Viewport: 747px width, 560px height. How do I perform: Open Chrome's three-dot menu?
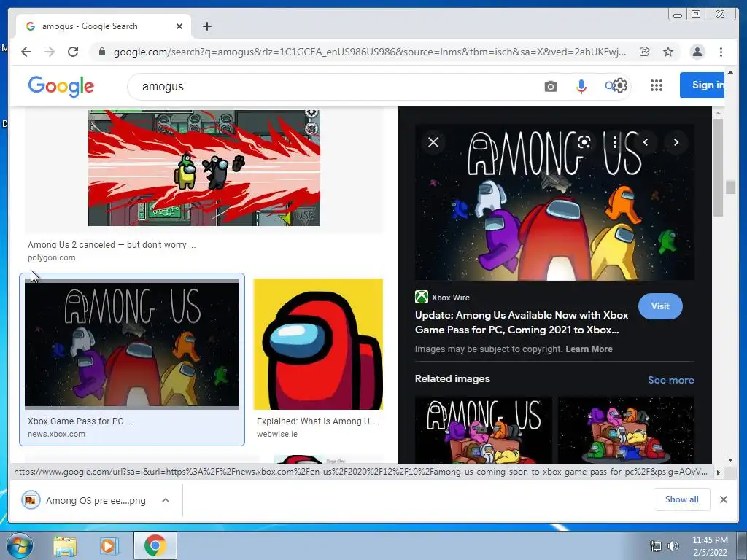(x=721, y=52)
